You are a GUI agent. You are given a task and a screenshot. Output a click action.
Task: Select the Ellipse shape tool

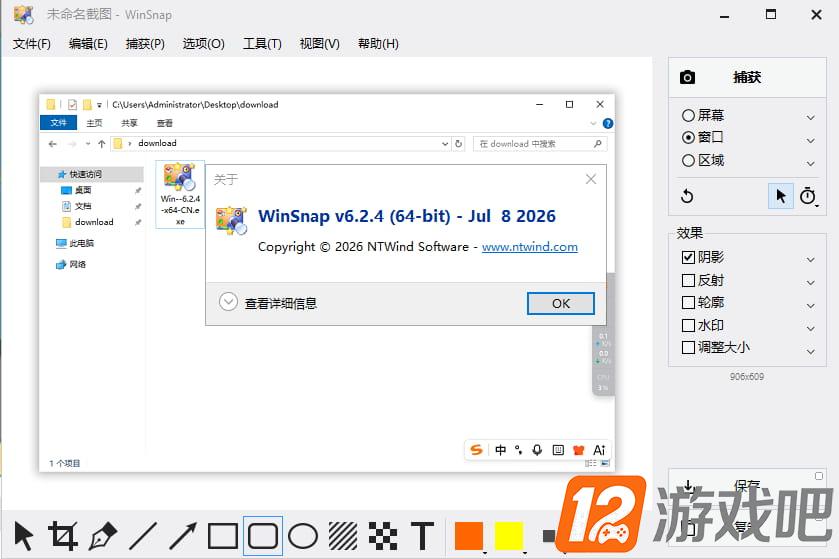click(x=303, y=535)
